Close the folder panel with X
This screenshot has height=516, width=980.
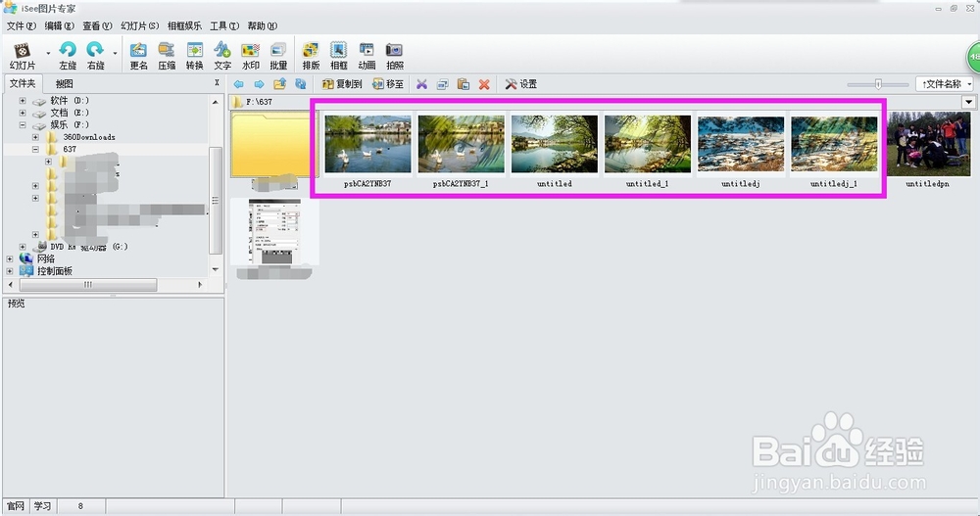click(x=217, y=82)
